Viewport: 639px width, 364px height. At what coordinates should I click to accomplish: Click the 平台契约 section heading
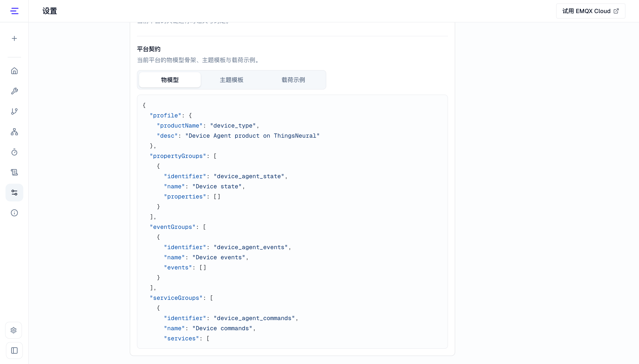[149, 49]
